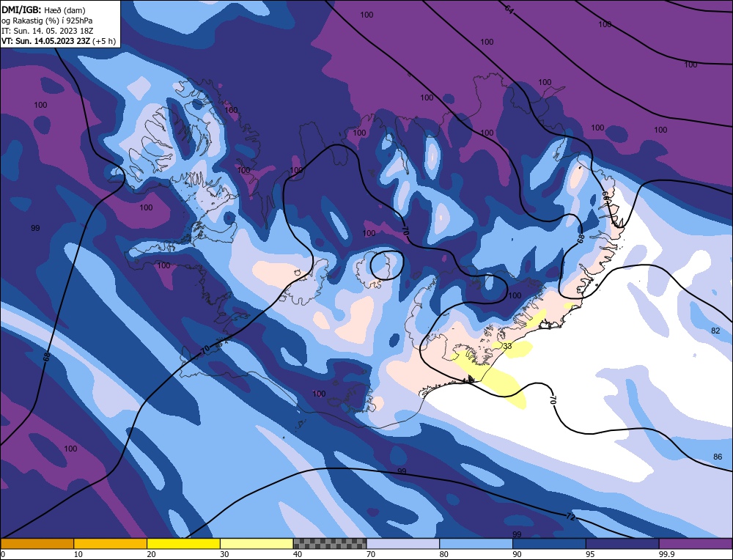The width and height of the screenshot is (733, 560).
Task: Click the '99.9' legend tick label
Action: pos(666,554)
